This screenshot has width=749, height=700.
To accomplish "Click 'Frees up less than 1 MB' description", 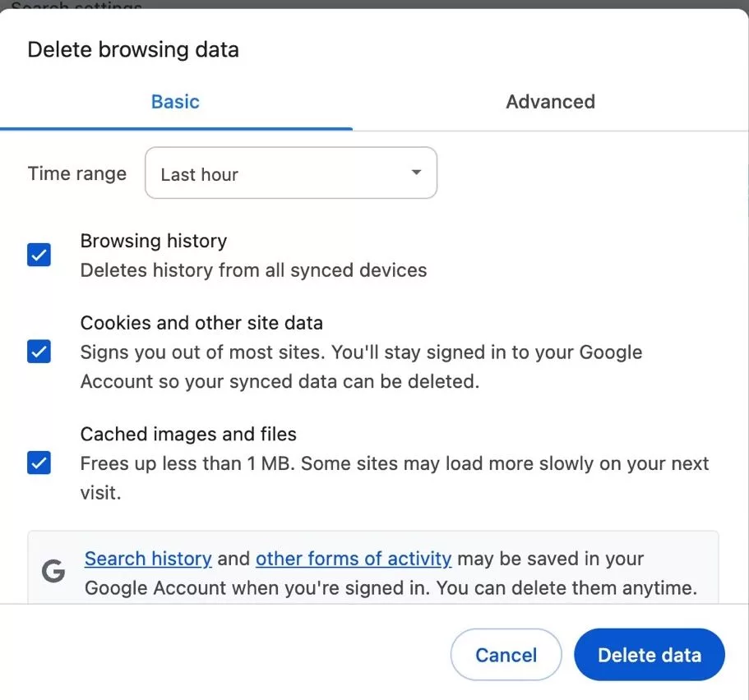I will (395, 478).
